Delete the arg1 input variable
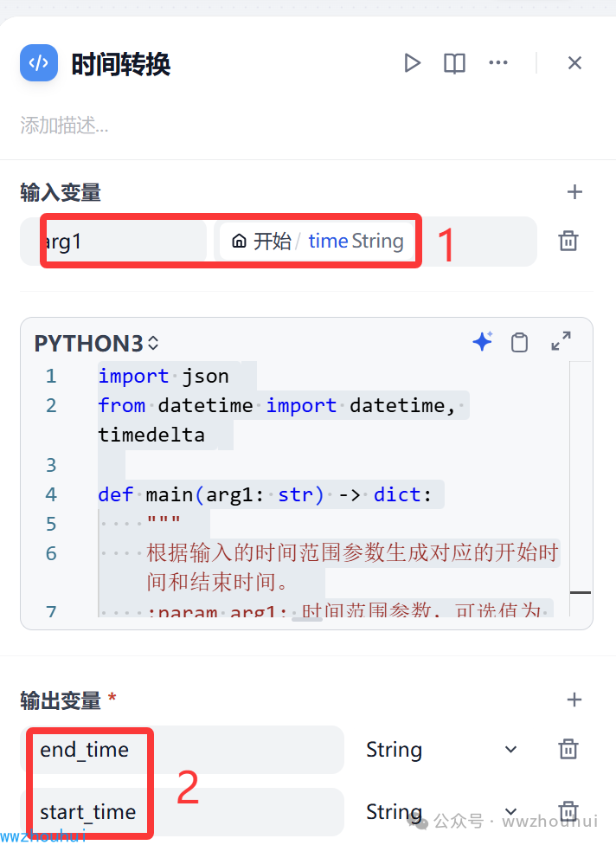The height and width of the screenshot is (845, 616). [568, 241]
